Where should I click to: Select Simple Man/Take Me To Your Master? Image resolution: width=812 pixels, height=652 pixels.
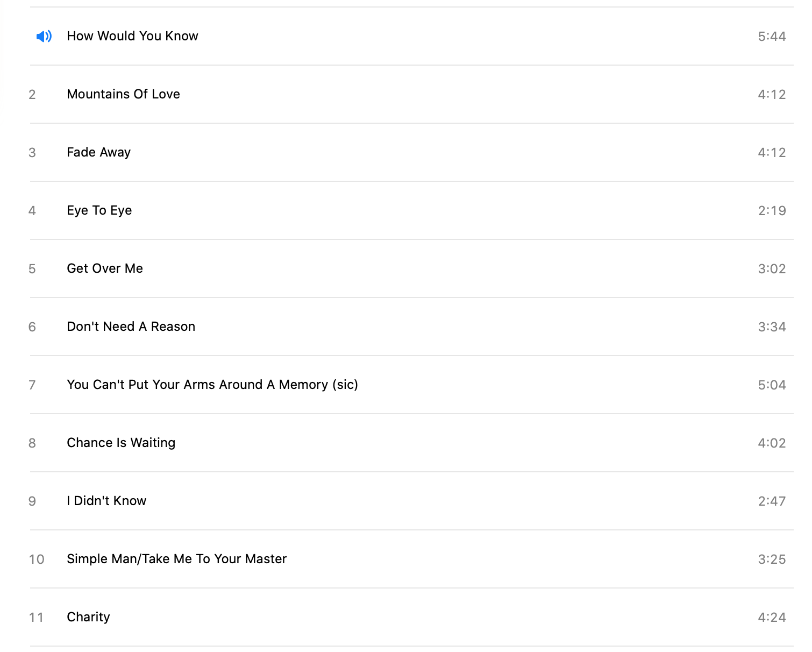click(176, 559)
